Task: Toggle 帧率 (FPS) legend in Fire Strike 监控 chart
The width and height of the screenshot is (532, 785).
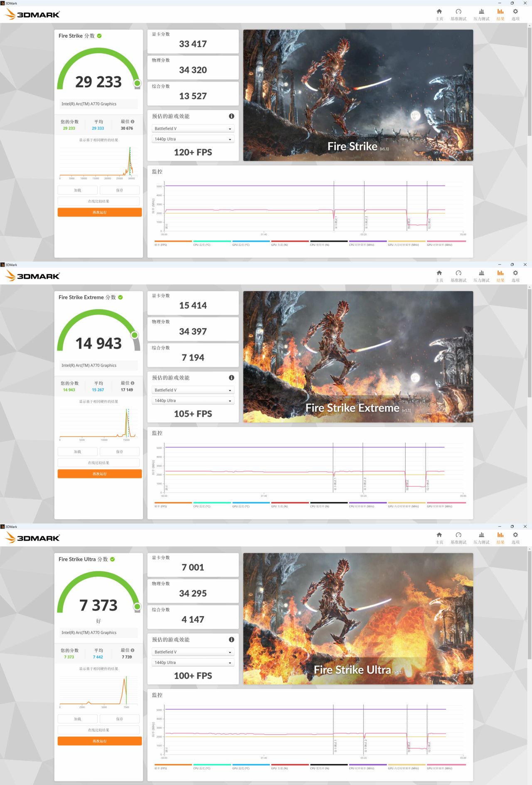Action: pyautogui.click(x=173, y=243)
